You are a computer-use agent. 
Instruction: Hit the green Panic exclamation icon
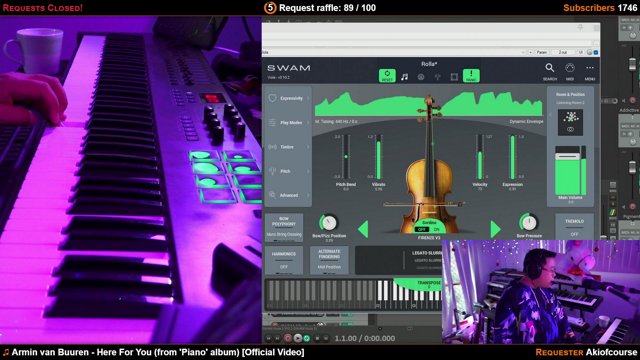[471, 76]
